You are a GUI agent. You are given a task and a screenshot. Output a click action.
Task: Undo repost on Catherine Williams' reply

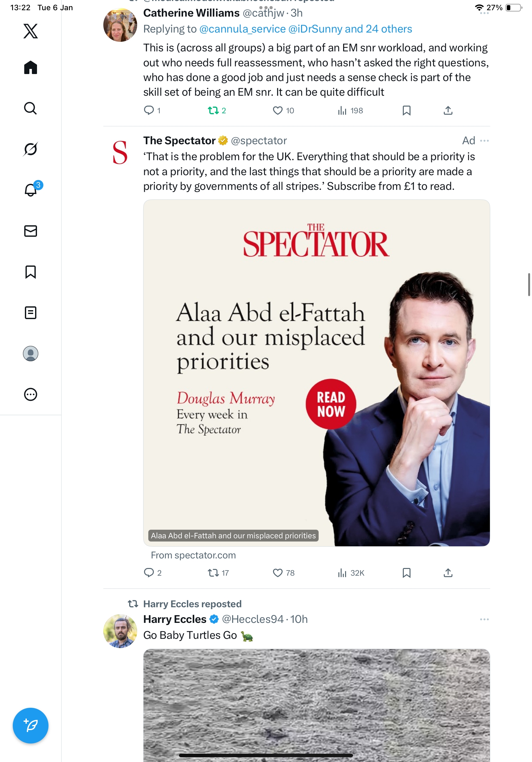pyautogui.click(x=213, y=110)
